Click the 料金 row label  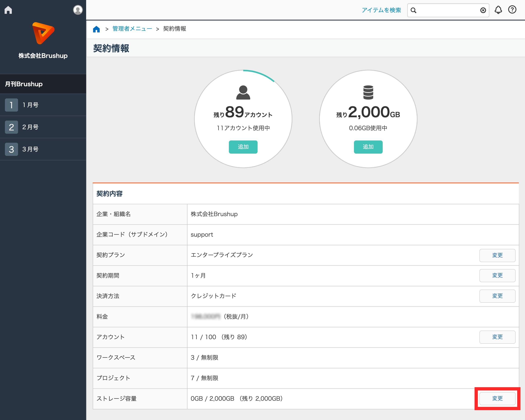pyautogui.click(x=102, y=316)
